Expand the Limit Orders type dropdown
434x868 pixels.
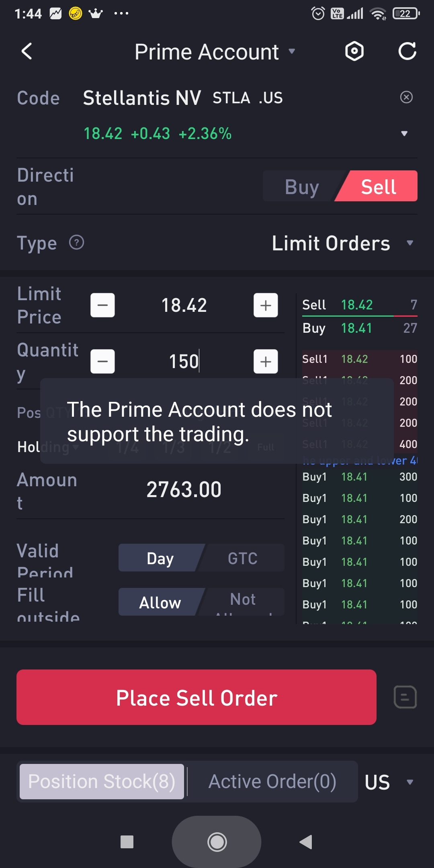(x=342, y=243)
